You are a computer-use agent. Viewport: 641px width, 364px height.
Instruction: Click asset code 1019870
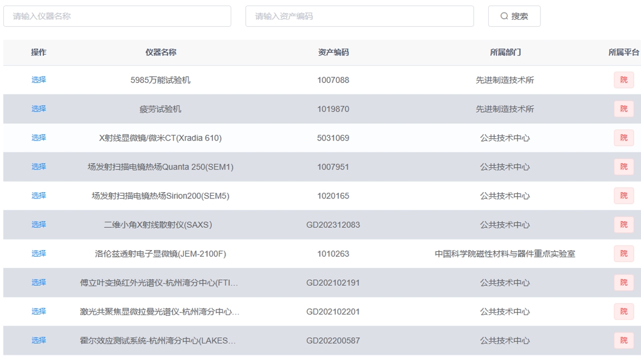pyautogui.click(x=333, y=109)
